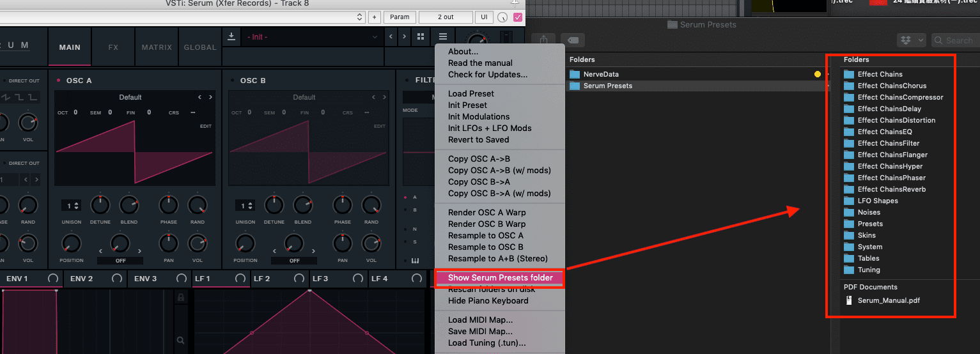Select previous OSC A wavetable arrow
980x354 pixels.
coord(199,97)
